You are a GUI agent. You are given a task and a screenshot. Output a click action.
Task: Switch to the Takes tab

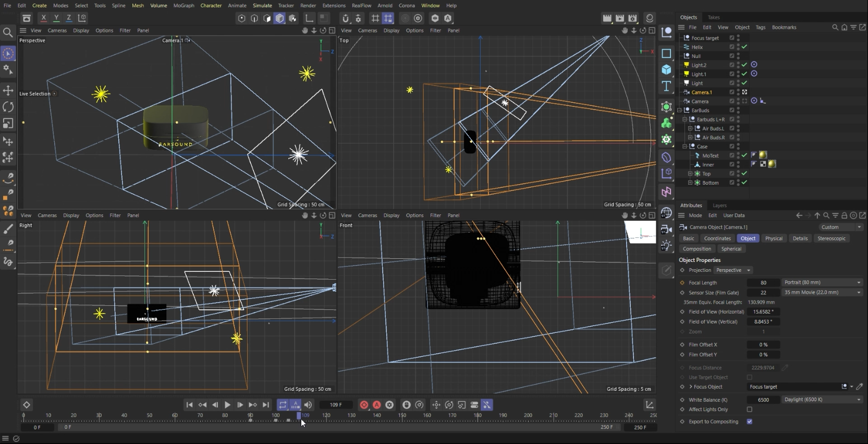tap(714, 17)
